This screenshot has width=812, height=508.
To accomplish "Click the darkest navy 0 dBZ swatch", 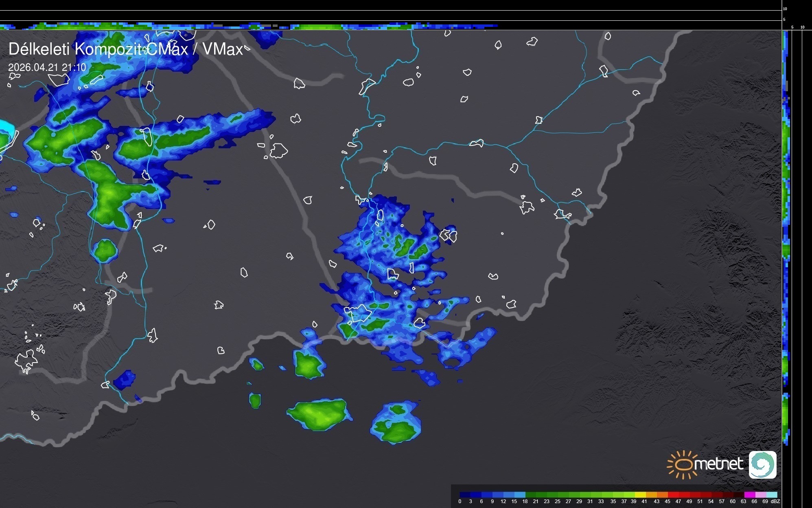I will pos(465,495).
